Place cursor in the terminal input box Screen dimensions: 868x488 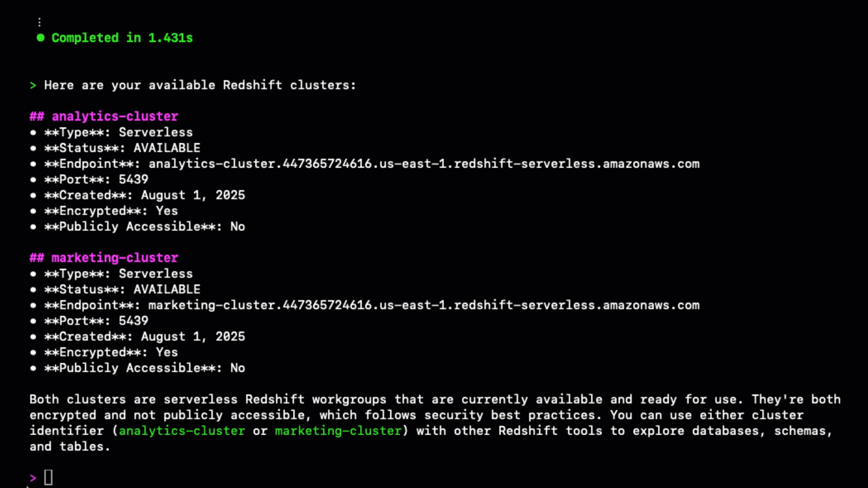click(48, 478)
